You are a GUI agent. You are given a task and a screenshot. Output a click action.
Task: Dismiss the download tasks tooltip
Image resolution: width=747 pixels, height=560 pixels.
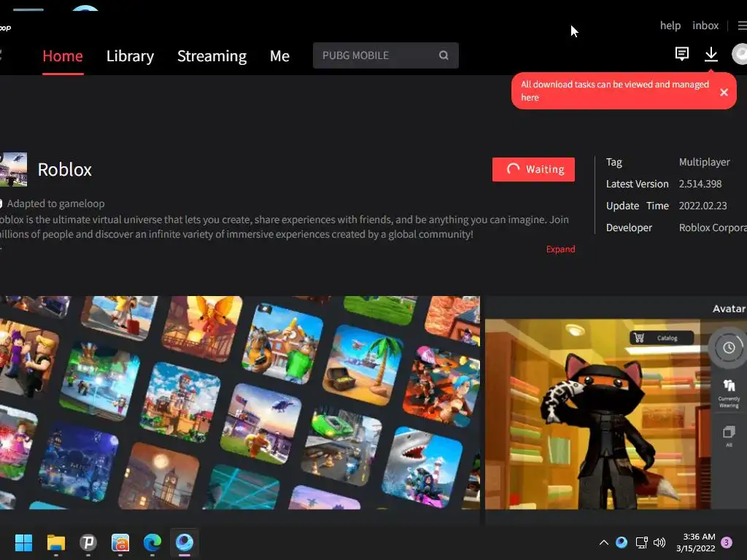pyautogui.click(x=724, y=92)
